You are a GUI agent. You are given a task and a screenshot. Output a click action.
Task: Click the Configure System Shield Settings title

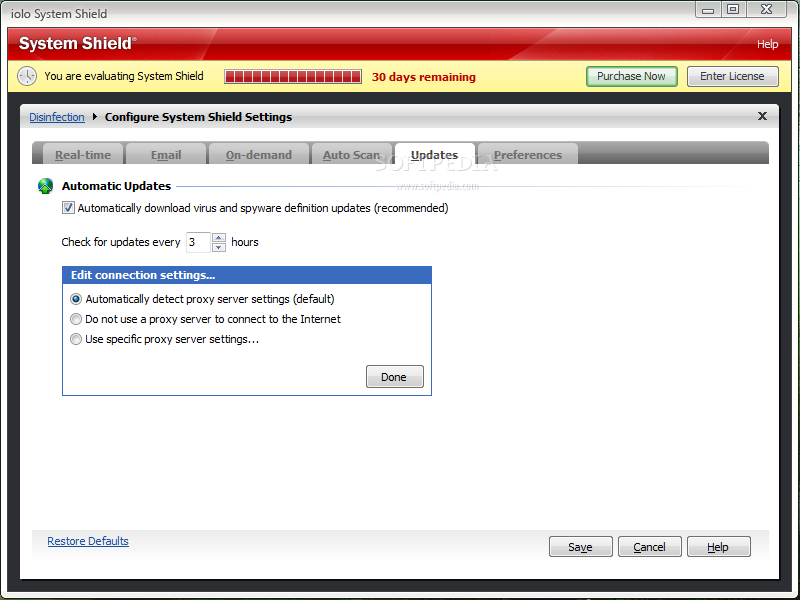198,117
